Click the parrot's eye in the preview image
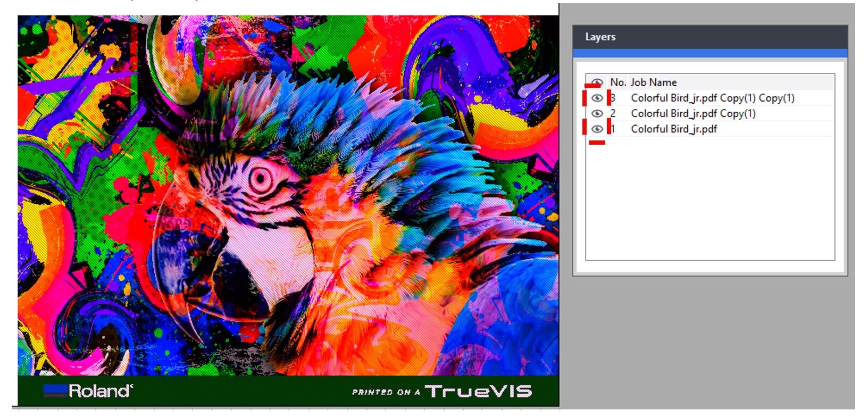The height and width of the screenshot is (416, 868). [x=261, y=179]
